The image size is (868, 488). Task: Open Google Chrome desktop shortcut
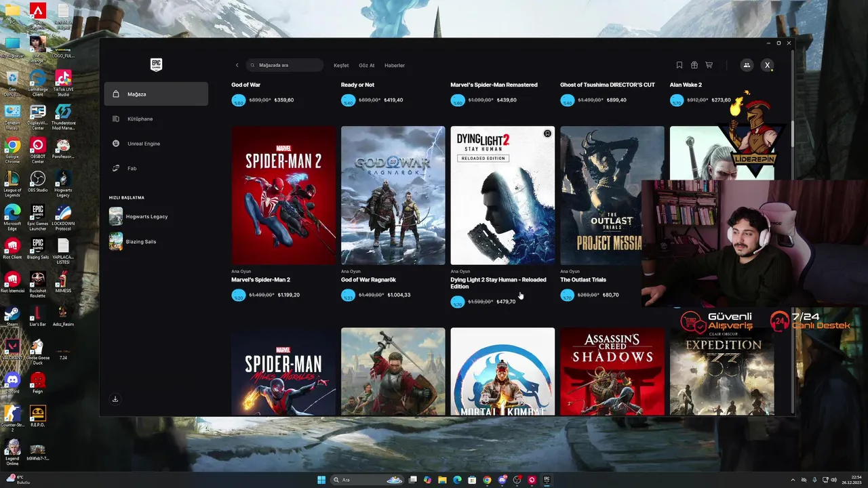coord(12,150)
